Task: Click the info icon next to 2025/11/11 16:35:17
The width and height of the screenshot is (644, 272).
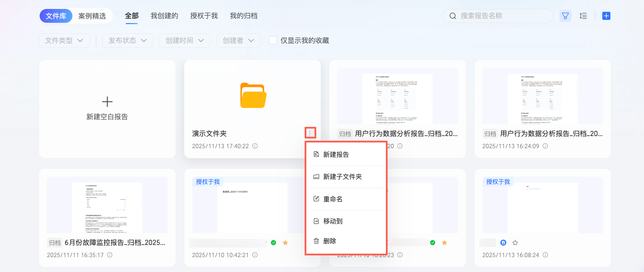Action: [110, 255]
